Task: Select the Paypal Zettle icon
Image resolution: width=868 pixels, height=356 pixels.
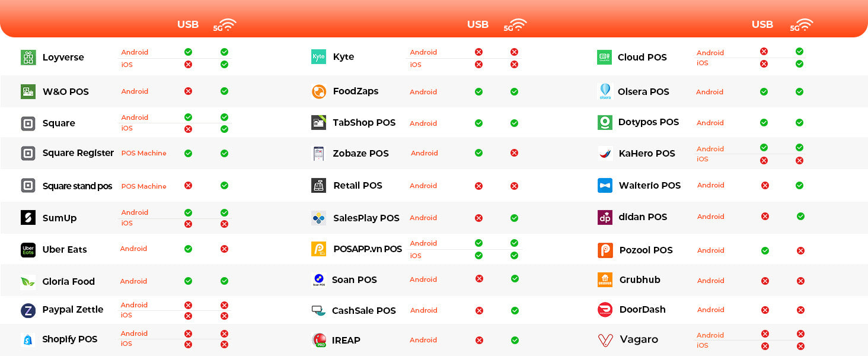Action: coord(28,310)
